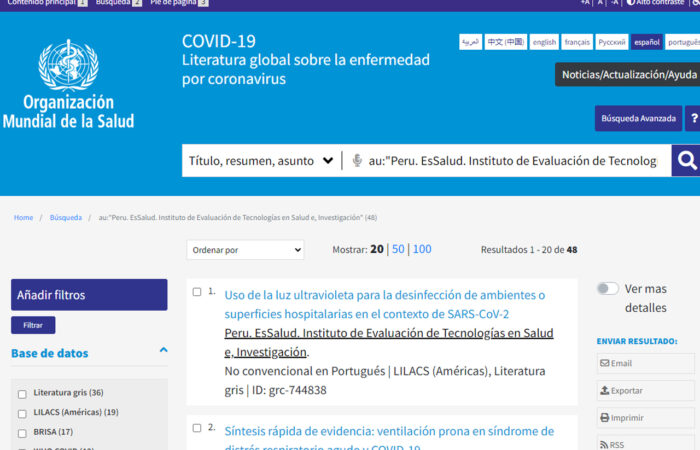Click the RSS button
Viewport: 700px width, 450px height.
646,444
